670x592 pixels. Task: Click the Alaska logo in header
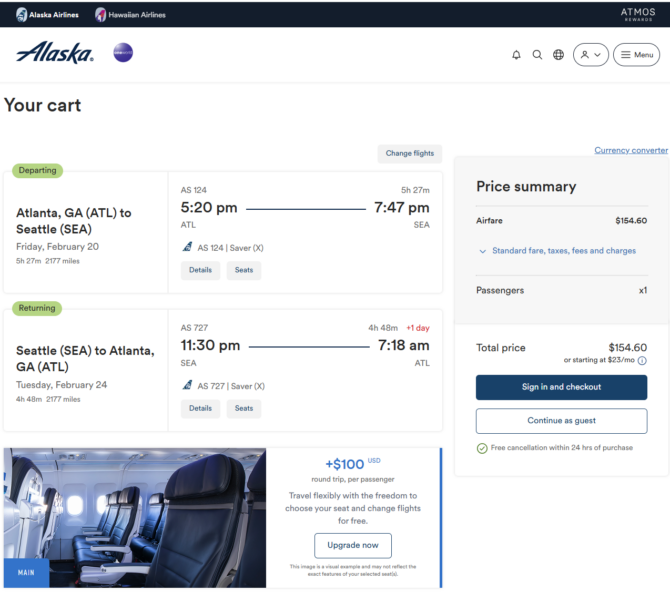click(55, 53)
